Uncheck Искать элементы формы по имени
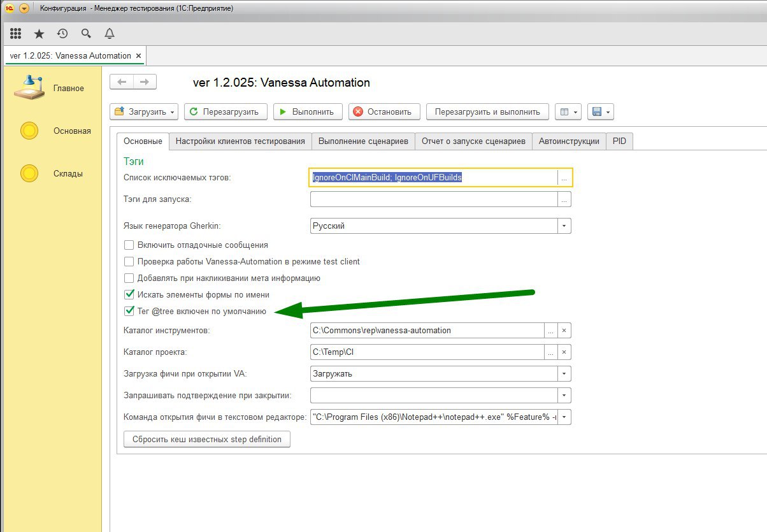 [129, 294]
